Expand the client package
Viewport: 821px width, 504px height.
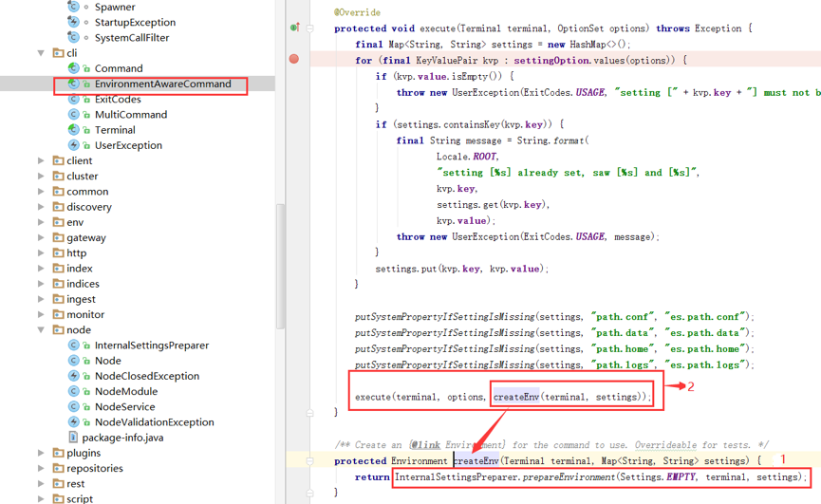(x=41, y=160)
